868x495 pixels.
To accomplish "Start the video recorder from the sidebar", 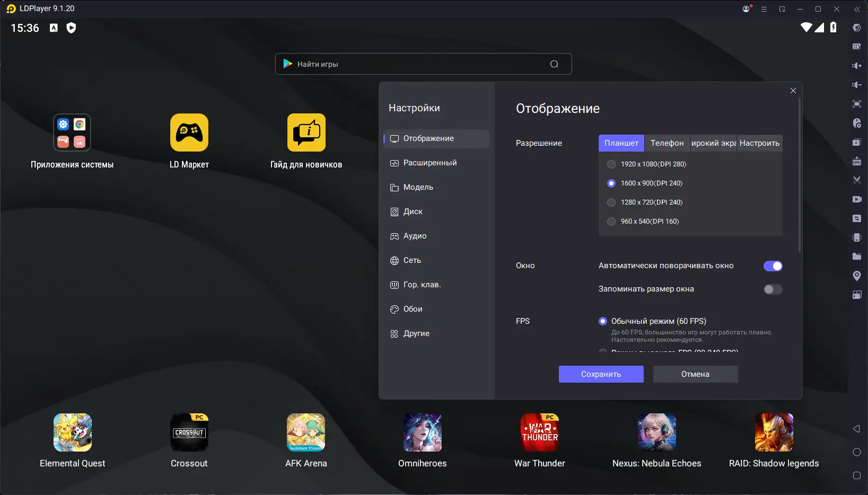I will (856, 199).
